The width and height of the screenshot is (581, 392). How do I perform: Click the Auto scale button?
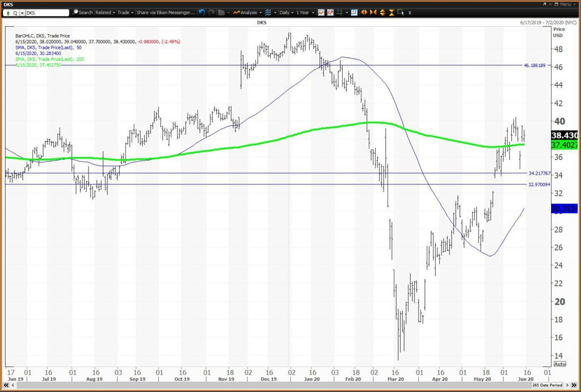(559, 364)
